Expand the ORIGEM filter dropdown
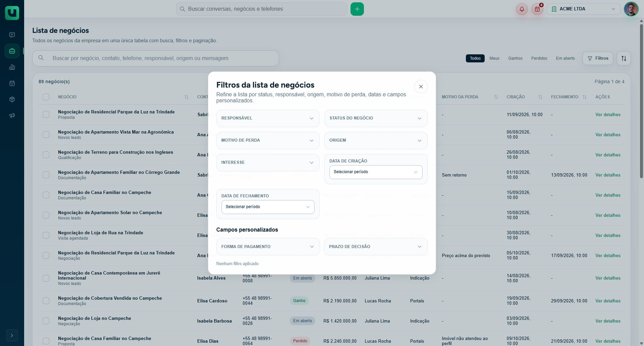The width and height of the screenshot is (644, 346). (376, 141)
